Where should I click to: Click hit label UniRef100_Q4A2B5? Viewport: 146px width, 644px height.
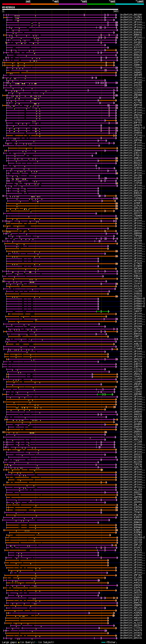tap(131, 82)
